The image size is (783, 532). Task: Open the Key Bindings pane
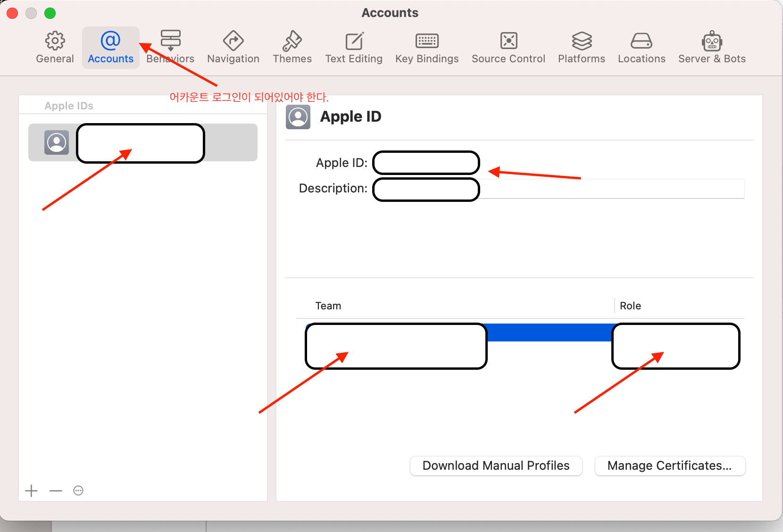427,48
